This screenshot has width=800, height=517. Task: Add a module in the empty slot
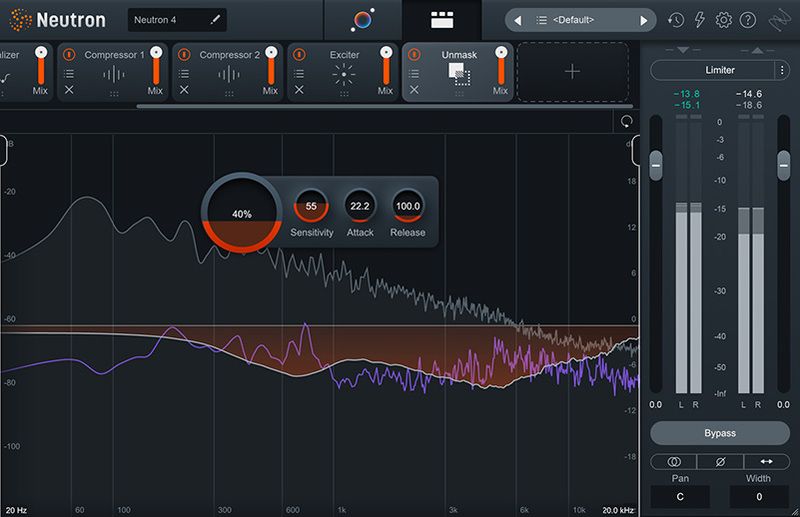pyautogui.click(x=572, y=72)
